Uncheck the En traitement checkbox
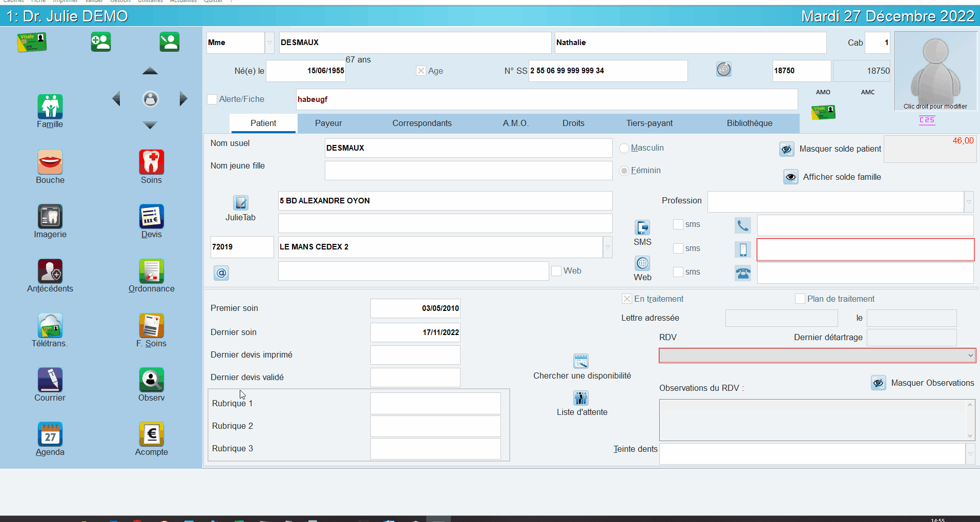Image resolution: width=980 pixels, height=522 pixels. pyautogui.click(x=627, y=299)
